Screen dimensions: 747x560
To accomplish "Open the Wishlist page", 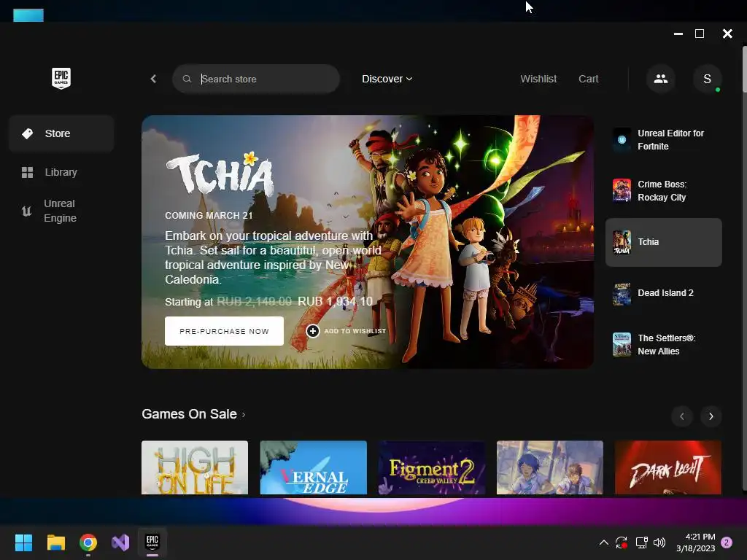I will [538, 79].
